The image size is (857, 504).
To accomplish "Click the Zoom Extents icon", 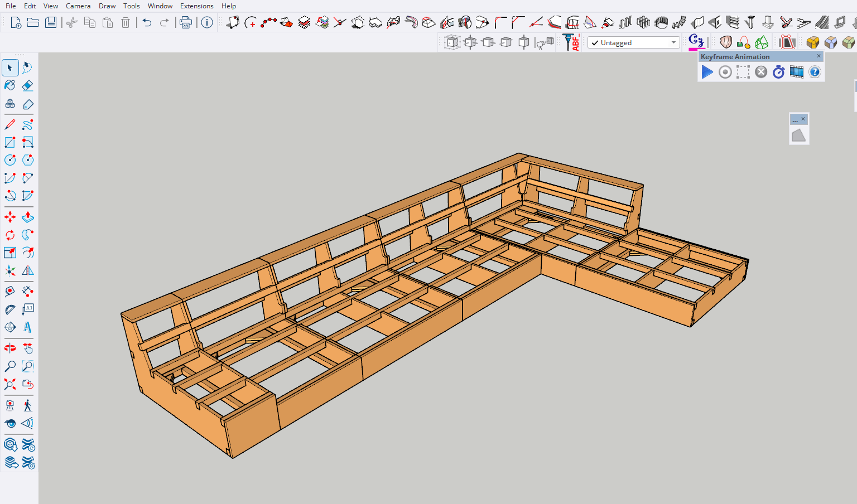I will (10, 384).
